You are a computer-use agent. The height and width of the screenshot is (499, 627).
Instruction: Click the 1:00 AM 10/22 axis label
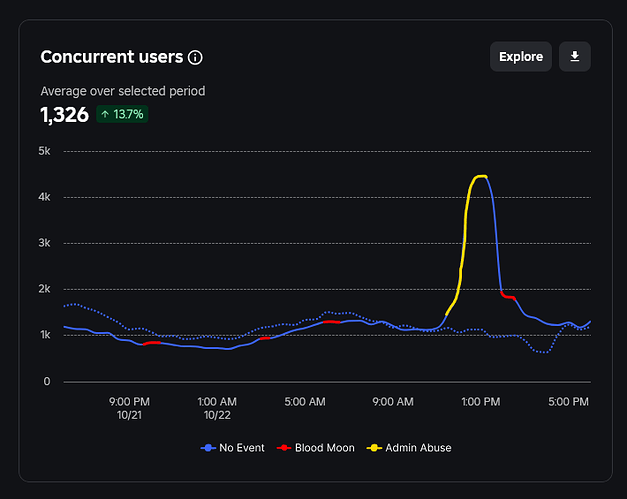pos(217,408)
